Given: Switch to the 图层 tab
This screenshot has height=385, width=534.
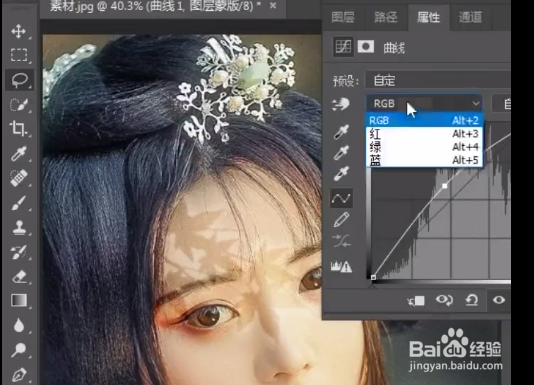Looking at the screenshot, I should (343, 17).
